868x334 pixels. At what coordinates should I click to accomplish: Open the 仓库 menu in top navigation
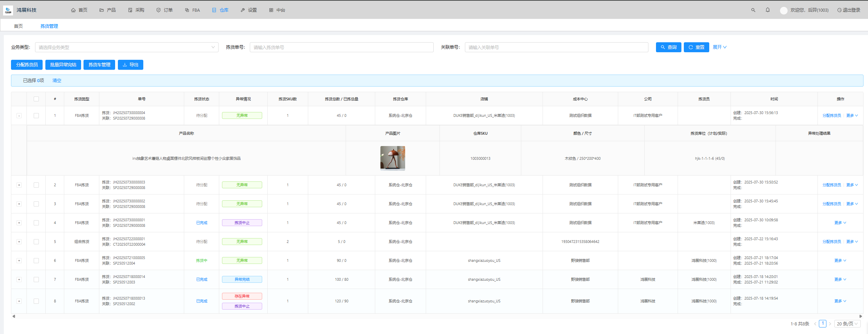point(220,10)
